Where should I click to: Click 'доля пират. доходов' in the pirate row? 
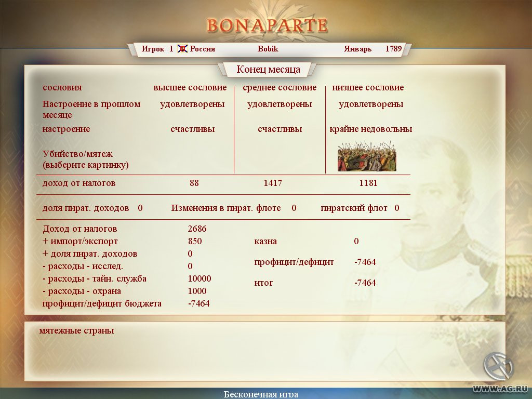click(86, 208)
